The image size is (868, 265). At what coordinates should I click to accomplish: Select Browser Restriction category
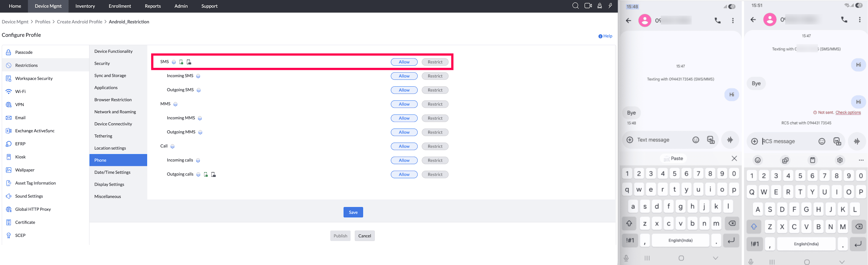coord(118,100)
